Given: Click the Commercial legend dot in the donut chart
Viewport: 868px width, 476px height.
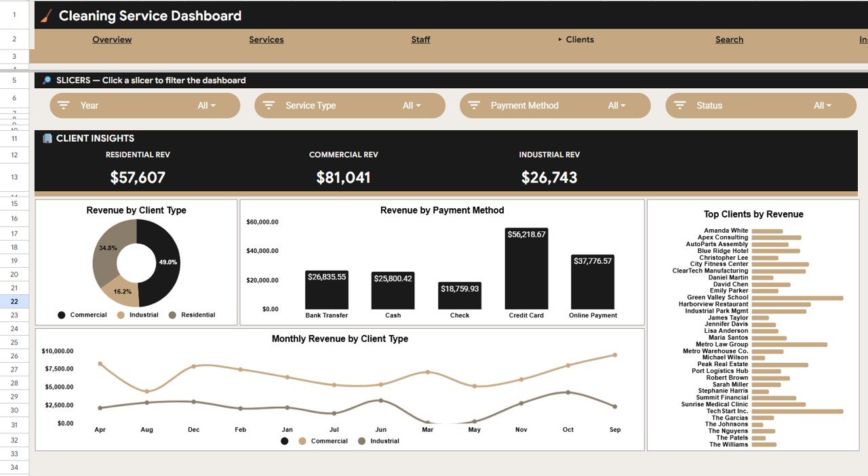Looking at the screenshot, I should click(62, 315).
